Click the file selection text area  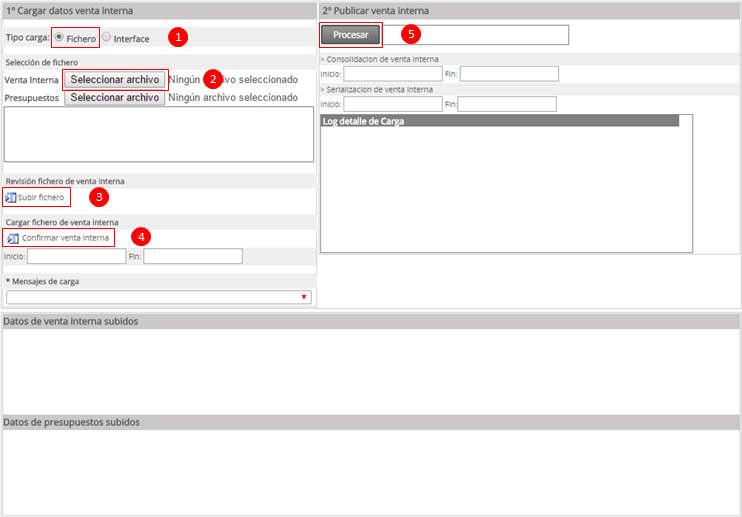(159, 134)
